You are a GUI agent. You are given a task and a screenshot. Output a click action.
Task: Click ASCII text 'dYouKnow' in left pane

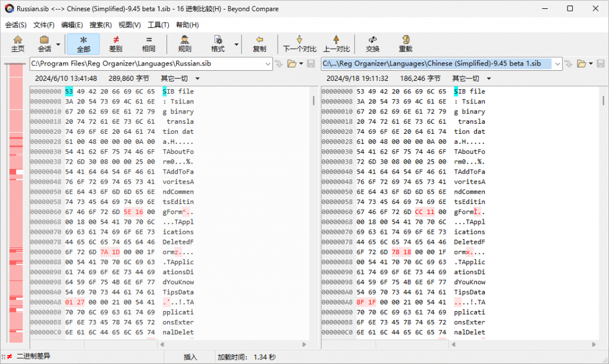(178, 282)
